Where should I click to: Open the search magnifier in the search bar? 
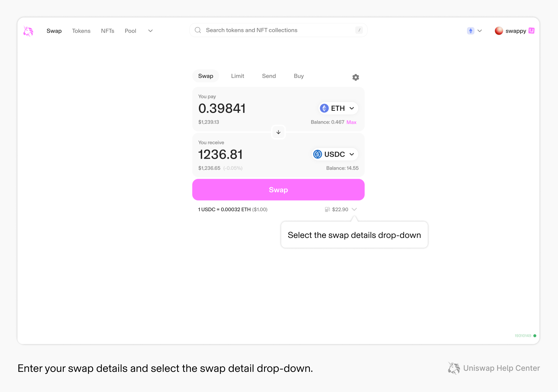(198, 30)
